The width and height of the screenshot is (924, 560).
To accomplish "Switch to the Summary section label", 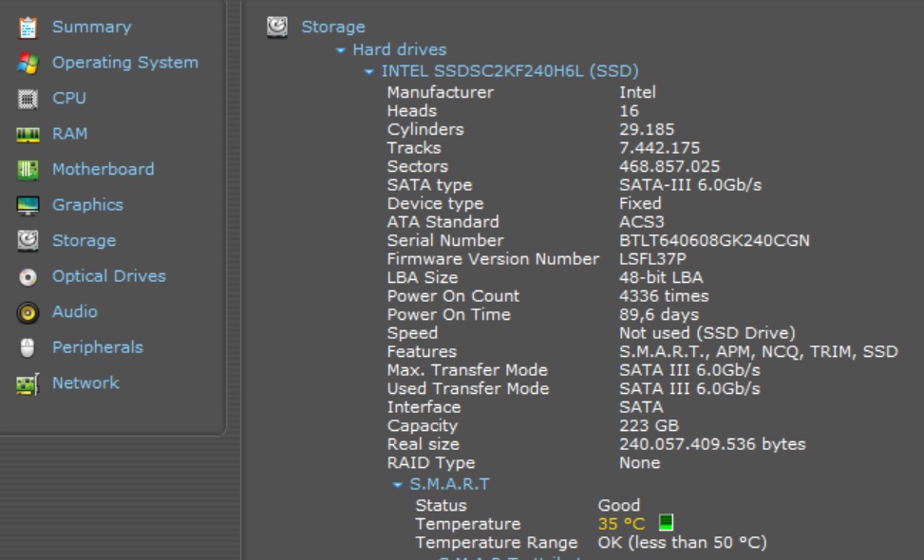I will [91, 28].
